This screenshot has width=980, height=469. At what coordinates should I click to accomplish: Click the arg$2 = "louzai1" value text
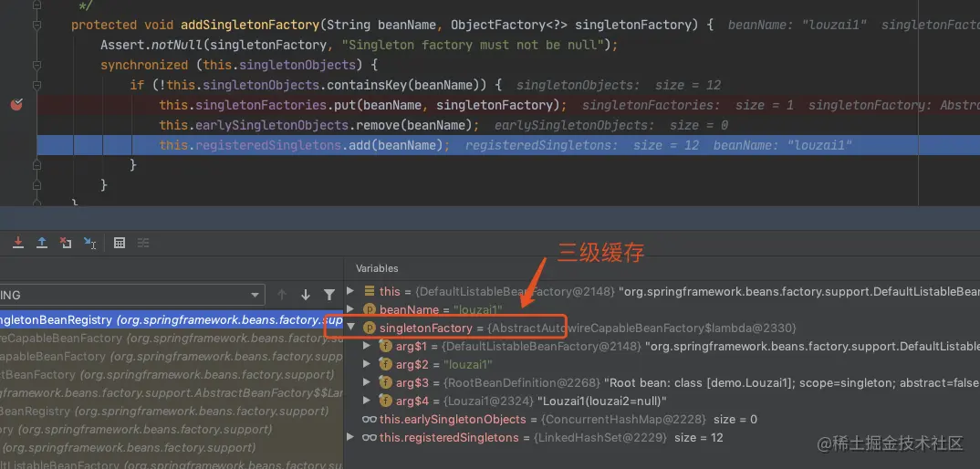pyautogui.click(x=467, y=364)
